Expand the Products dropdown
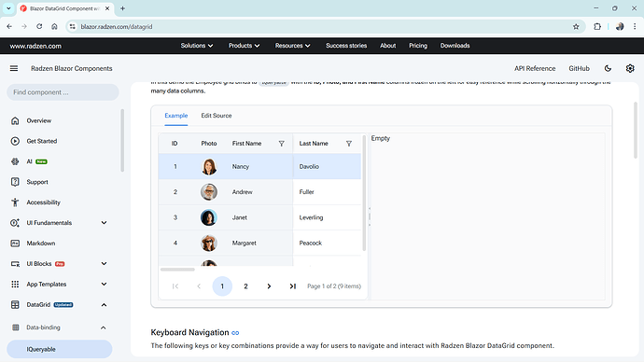The height and width of the screenshot is (362, 644). (244, 46)
